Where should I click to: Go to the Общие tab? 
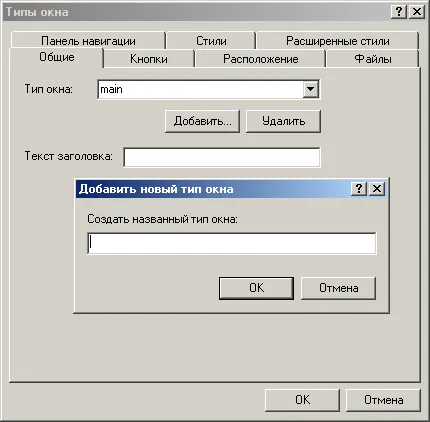coord(57,57)
